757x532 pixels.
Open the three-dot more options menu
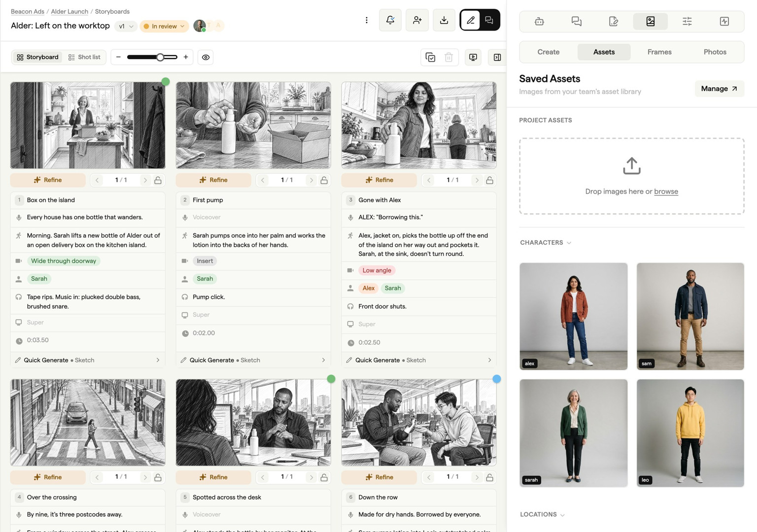tap(366, 20)
